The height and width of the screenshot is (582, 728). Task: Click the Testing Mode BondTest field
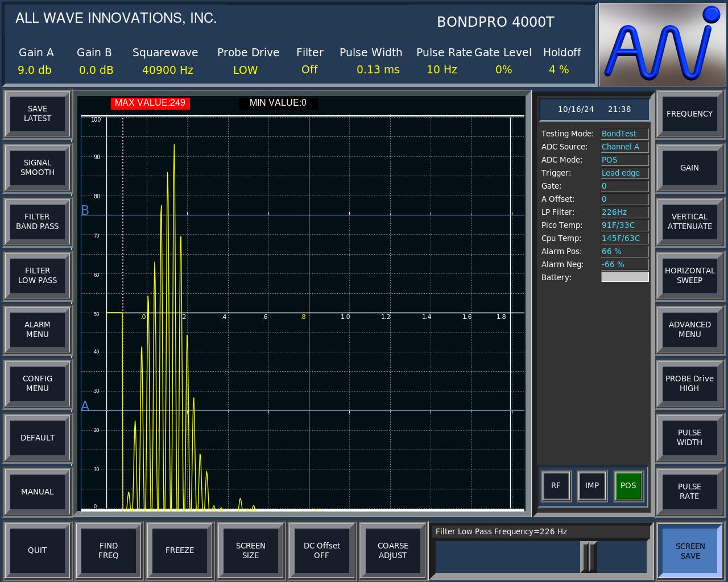click(624, 134)
